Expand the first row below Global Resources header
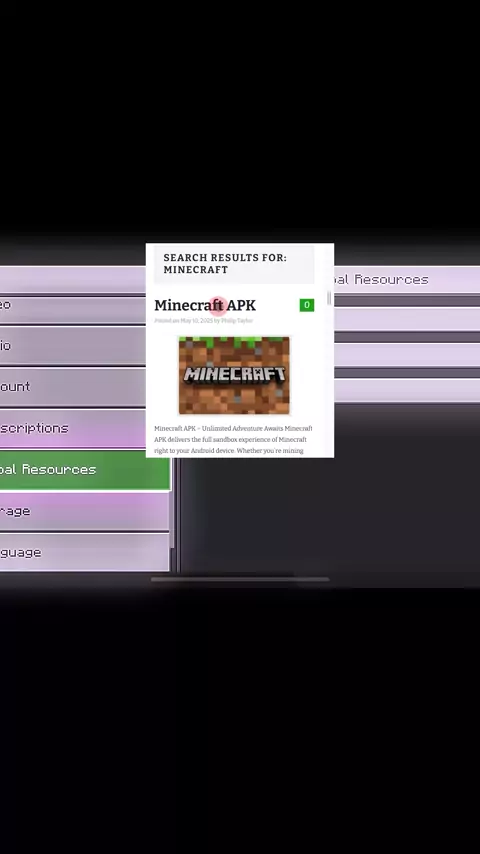Screen dimensions: 480x854 [407, 319]
